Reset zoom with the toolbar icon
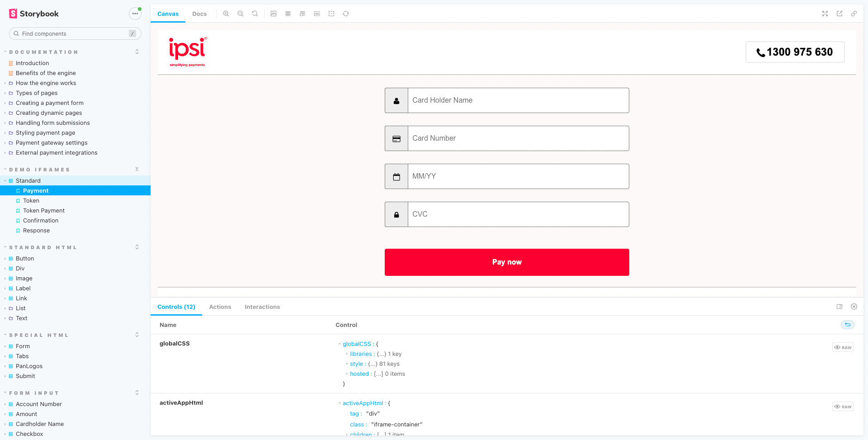Image resolution: width=868 pixels, height=440 pixels. click(255, 14)
